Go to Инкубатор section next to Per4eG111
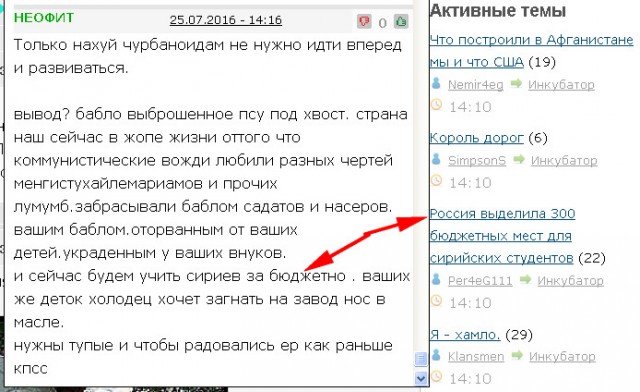The height and width of the screenshot is (392, 640). tap(570, 281)
